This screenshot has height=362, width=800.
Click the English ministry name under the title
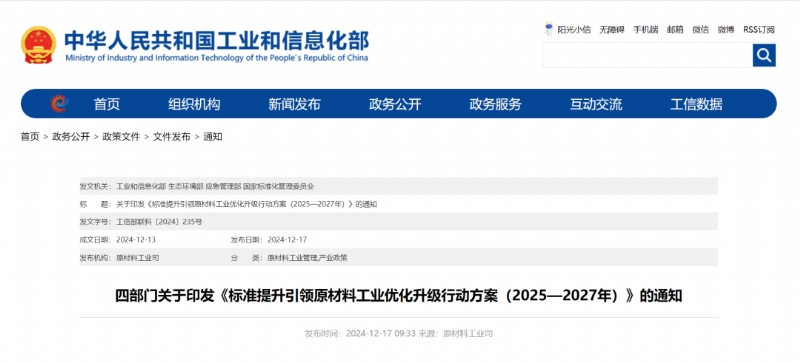pyautogui.click(x=216, y=58)
